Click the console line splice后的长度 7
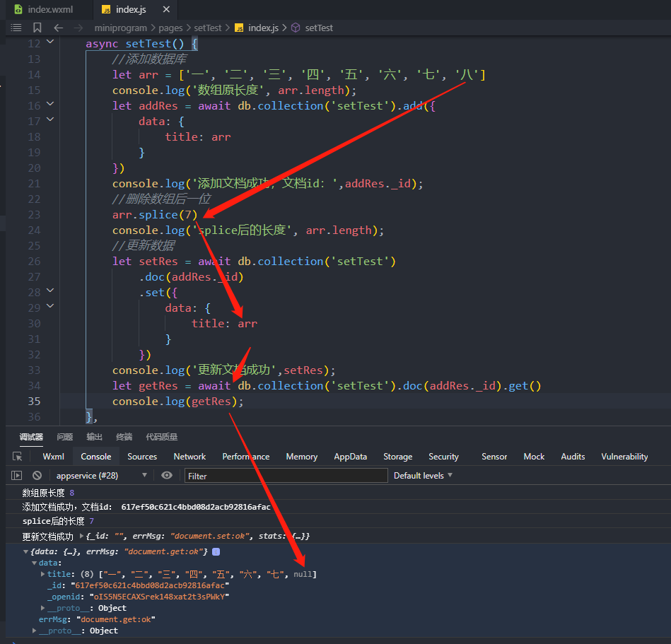 point(58,521)
